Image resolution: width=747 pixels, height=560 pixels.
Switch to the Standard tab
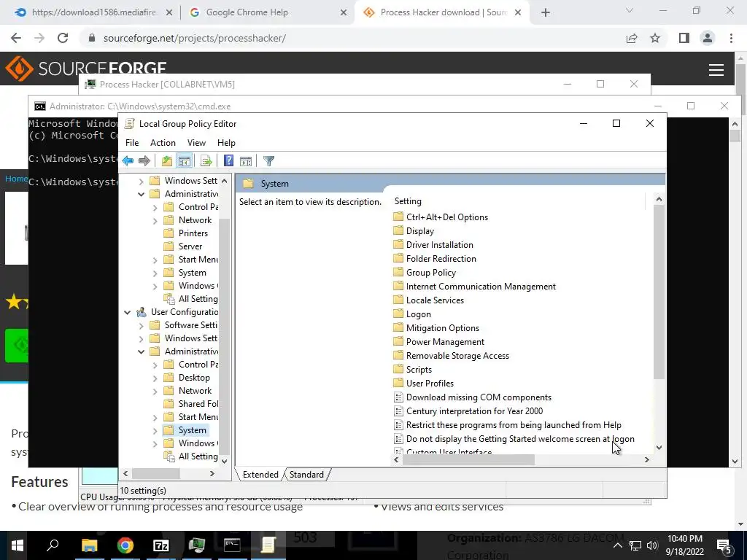pyautogui.click(x=306, y=474)
